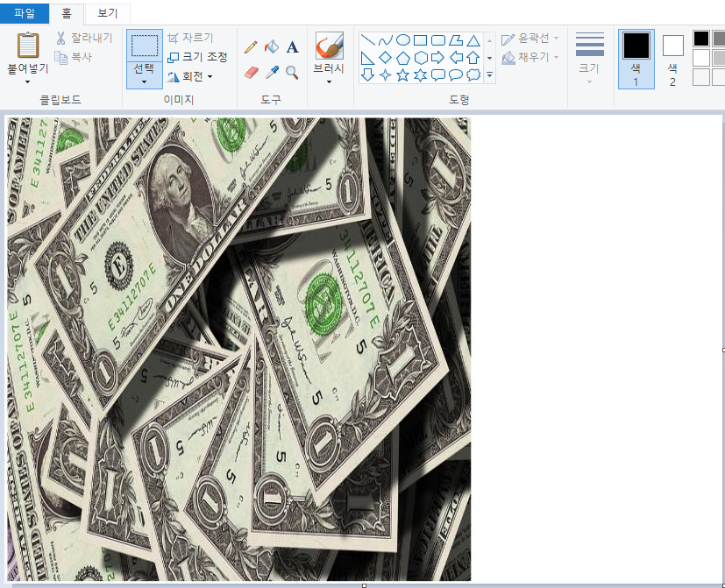Expand the 선택 dropdown arrow
Image resolution: width=725 pixels, height=588 pixels.
(145, 81)
